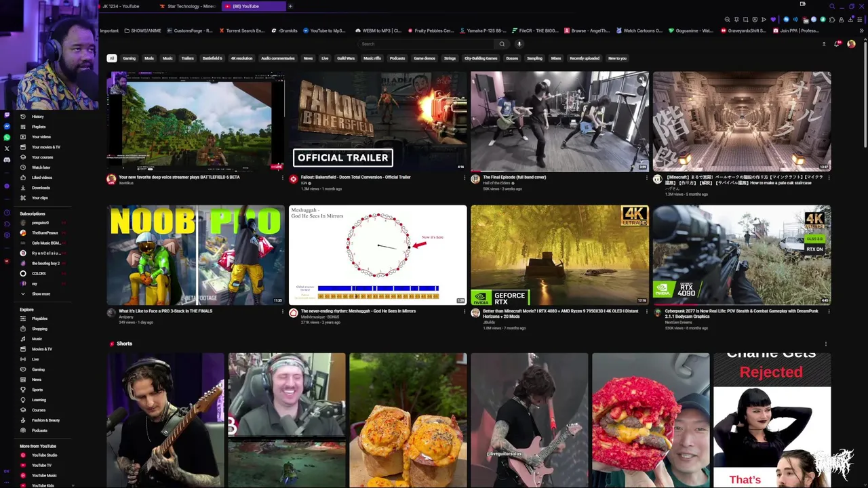The width and height of the screenshot is (868, 488).
Task: Filter by Battlefield 6 chip
Action: pos(212,58)
